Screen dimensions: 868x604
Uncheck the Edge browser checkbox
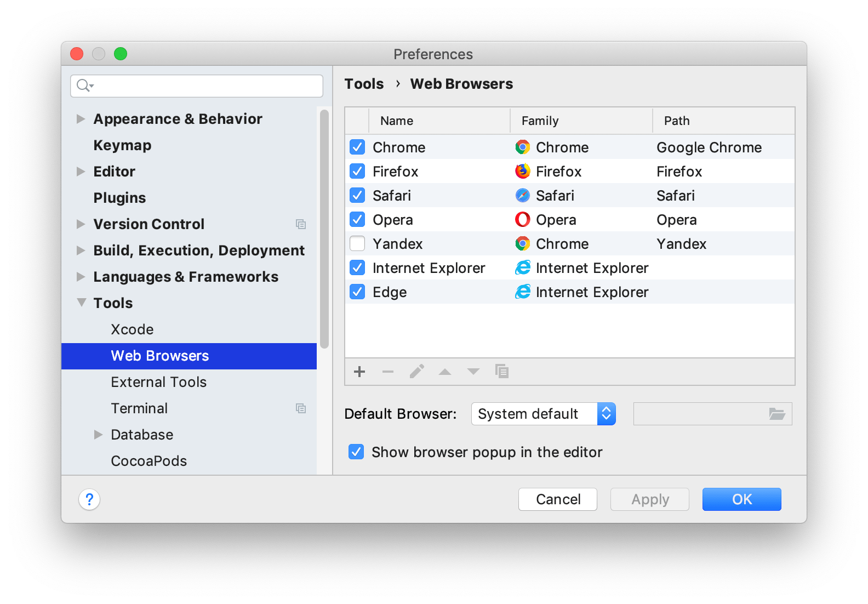357,292
